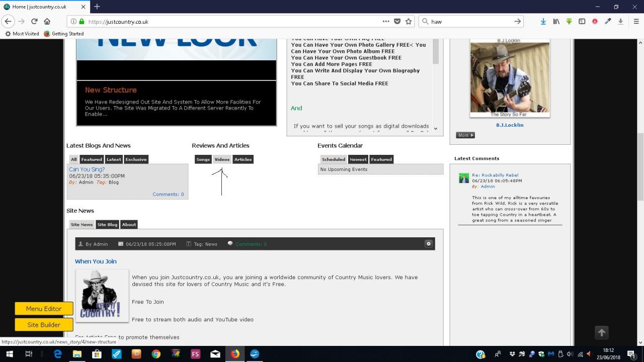This screenshot has width=644, height=362.
Task: Click the Firefox Home button
Action: 47,22
